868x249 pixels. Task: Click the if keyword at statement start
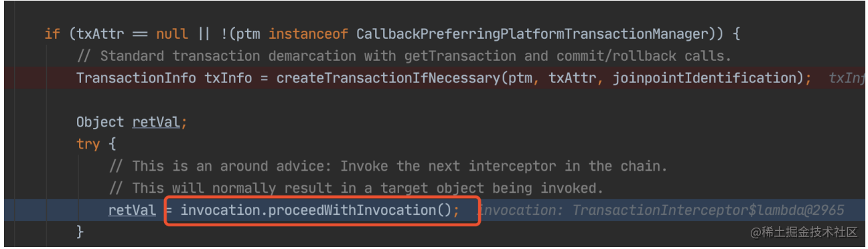(52, 33)
